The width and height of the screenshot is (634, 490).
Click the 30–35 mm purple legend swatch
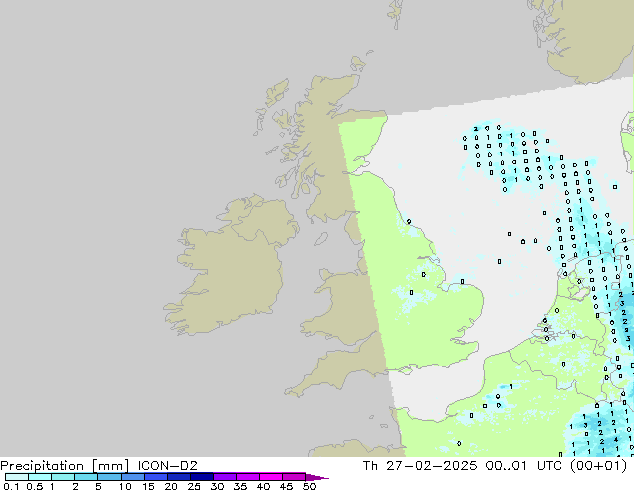(x=224, y=477)
